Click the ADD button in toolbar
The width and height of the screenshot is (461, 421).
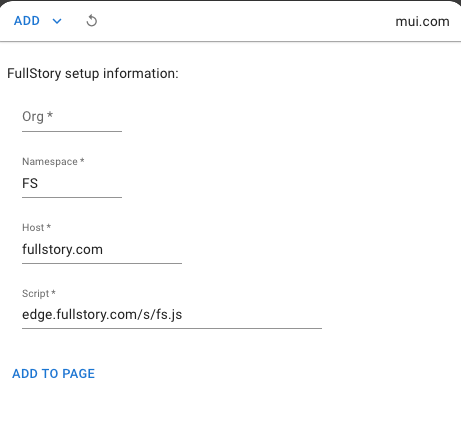[27, 21]
